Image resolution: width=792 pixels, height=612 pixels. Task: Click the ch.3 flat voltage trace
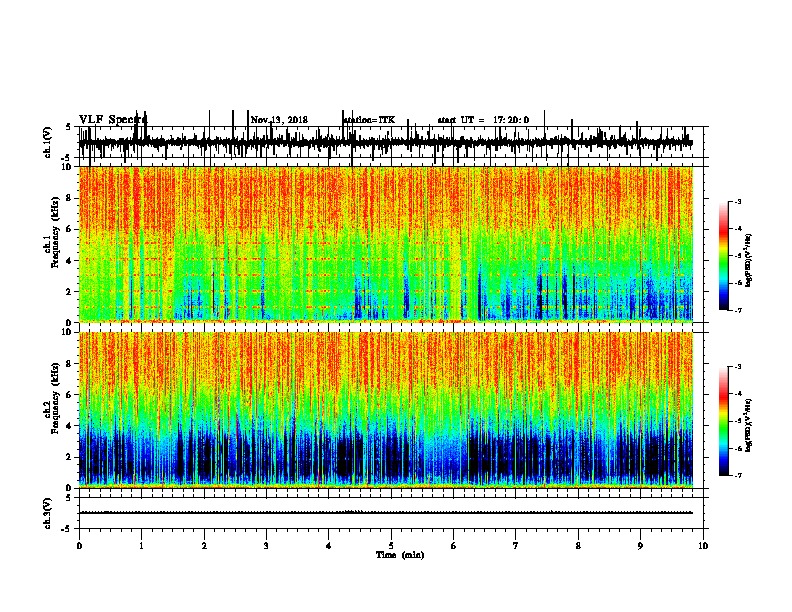coord(386,513)
